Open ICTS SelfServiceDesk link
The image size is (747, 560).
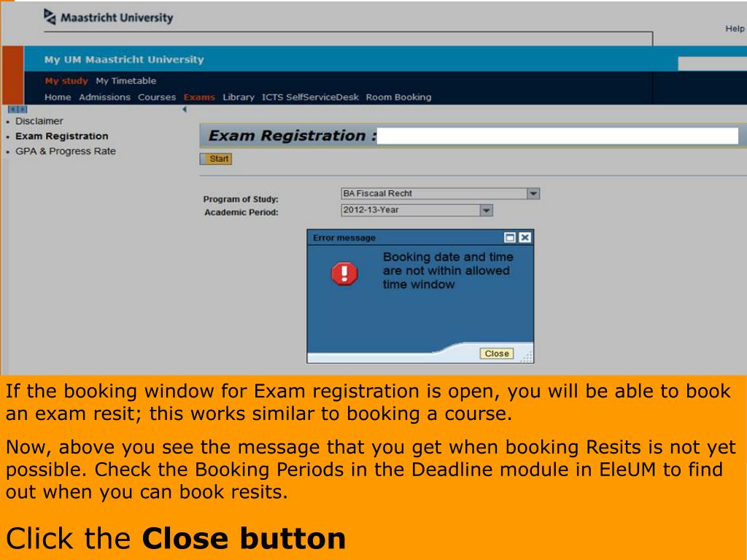pos(310,97)
